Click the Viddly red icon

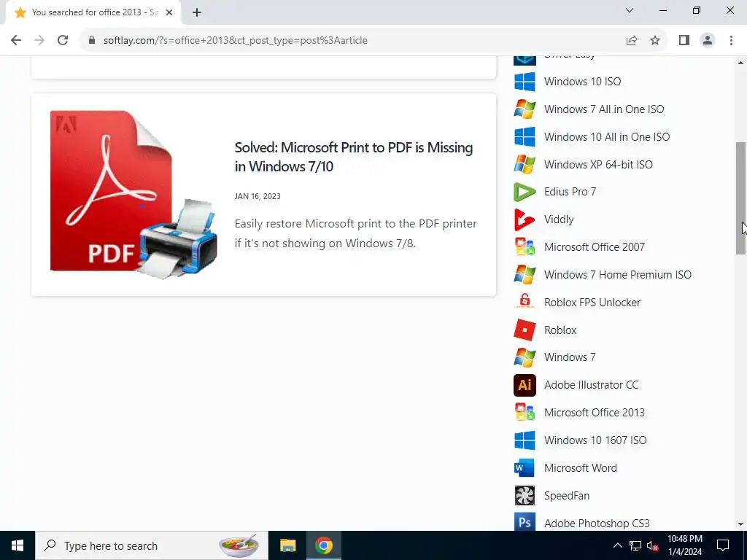pos(525,219)
